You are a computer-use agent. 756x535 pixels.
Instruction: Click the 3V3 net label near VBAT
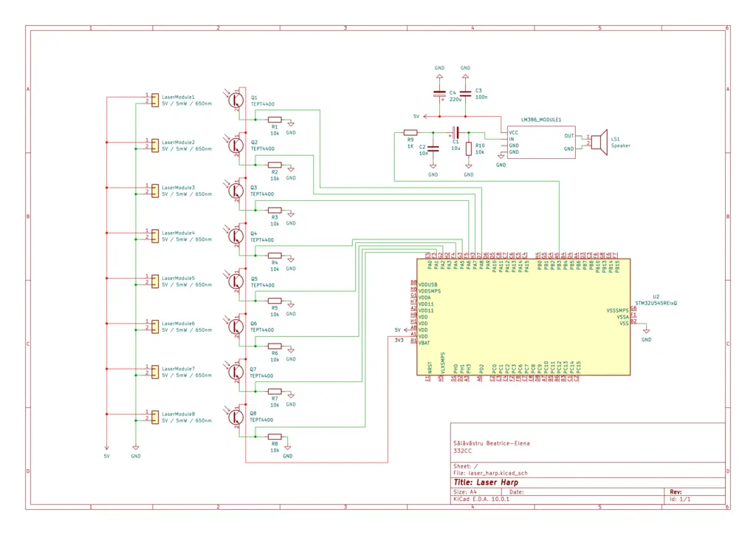click(x=399, y=341)
